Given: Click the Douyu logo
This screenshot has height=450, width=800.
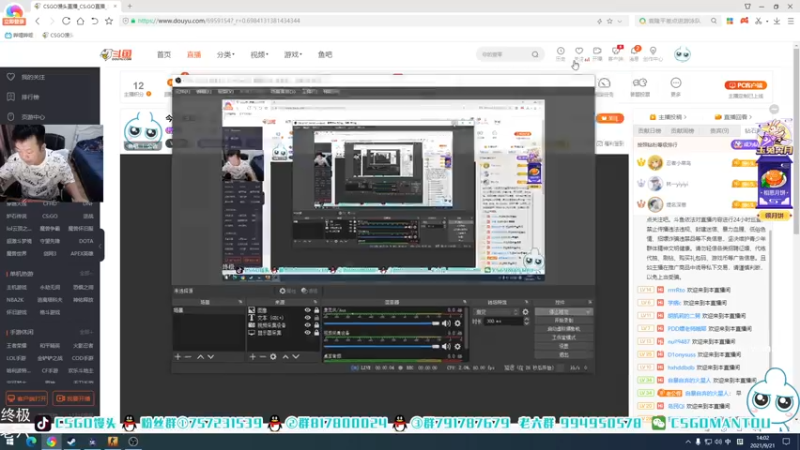Looking at the screenshot, I should coord(116,55).
